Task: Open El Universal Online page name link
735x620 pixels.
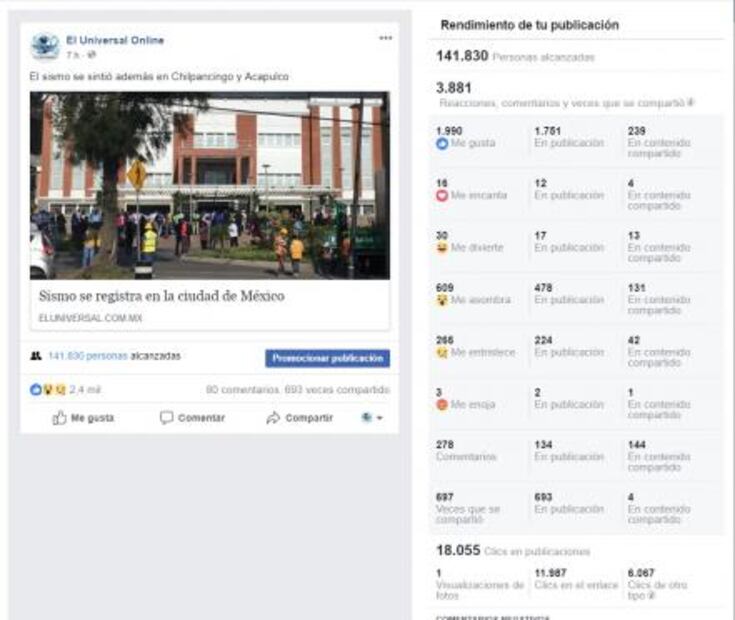Action: coord(115,40)
